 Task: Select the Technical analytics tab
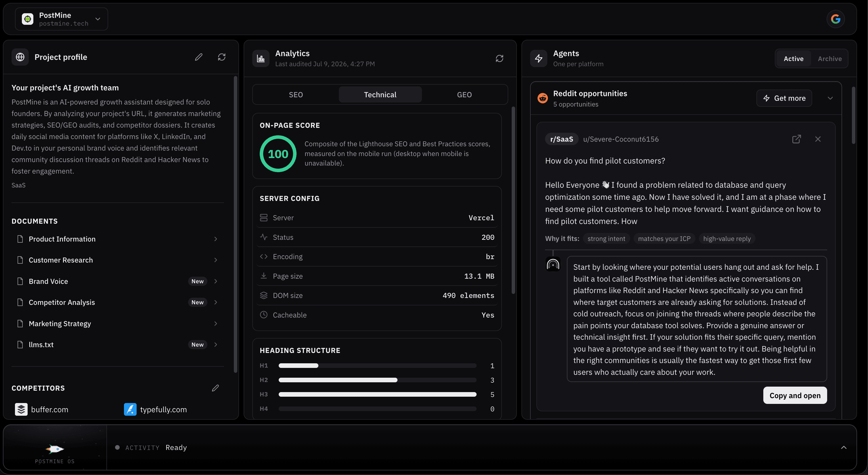point(380,94)
